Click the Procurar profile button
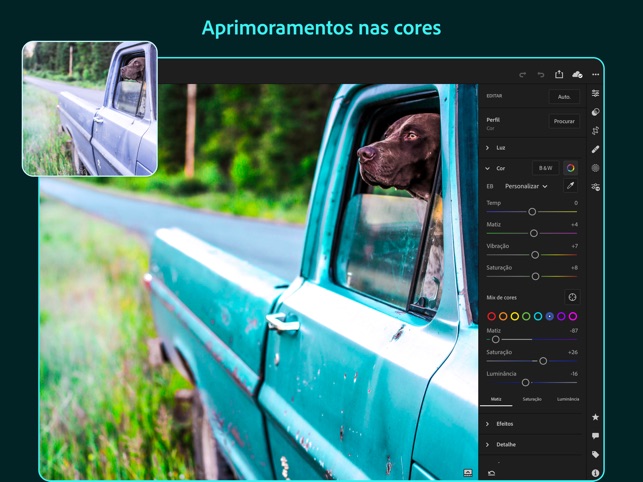Viewport: 643px width, 482px height. [x=564, y=121]
